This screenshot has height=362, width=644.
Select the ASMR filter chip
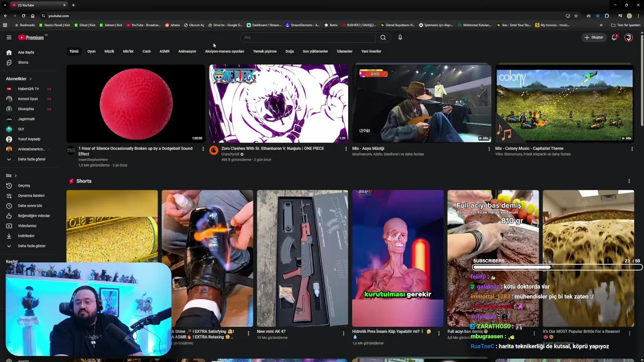pyautogui.click(x=165, y=51)
